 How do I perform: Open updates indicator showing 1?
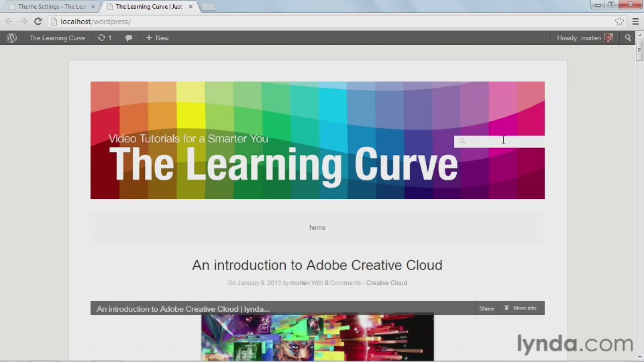point(105,38)
